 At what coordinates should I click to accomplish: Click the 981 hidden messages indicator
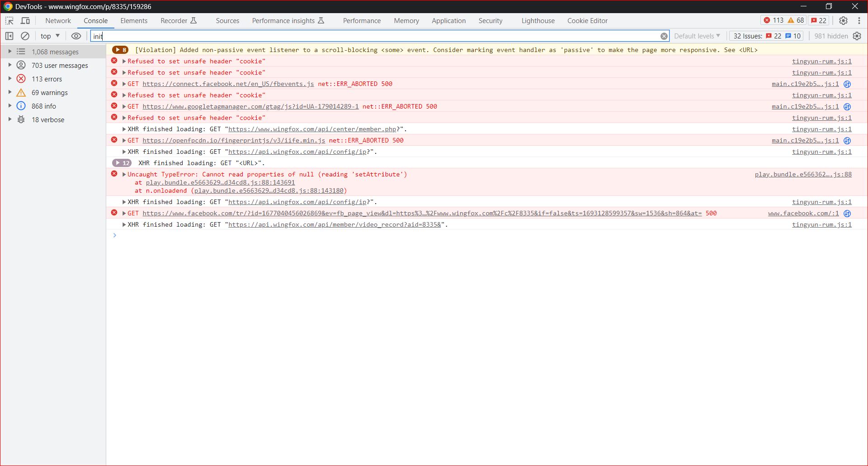coord(831,36)
